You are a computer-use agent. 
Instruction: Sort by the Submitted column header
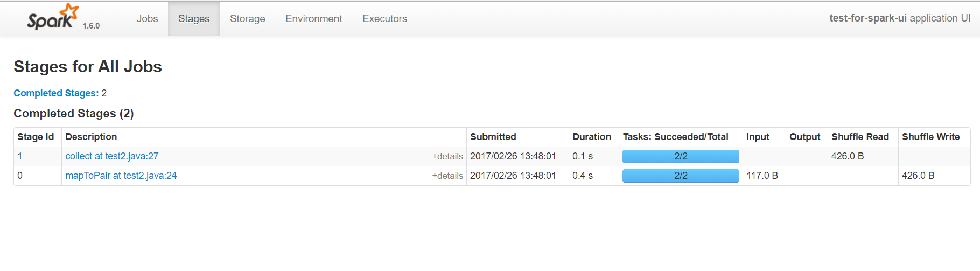pyautogui.click(x=493, y=137)
